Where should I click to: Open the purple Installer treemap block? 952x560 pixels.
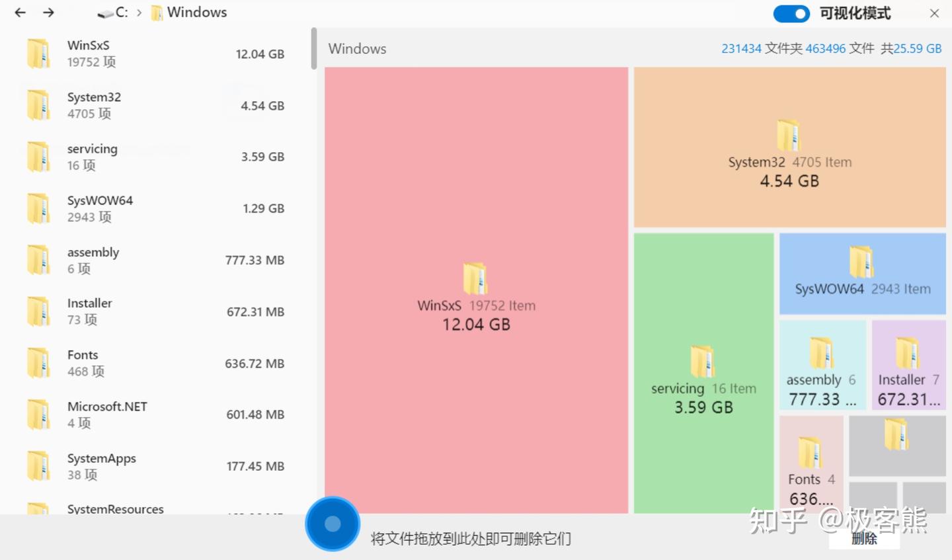(909, 365)
